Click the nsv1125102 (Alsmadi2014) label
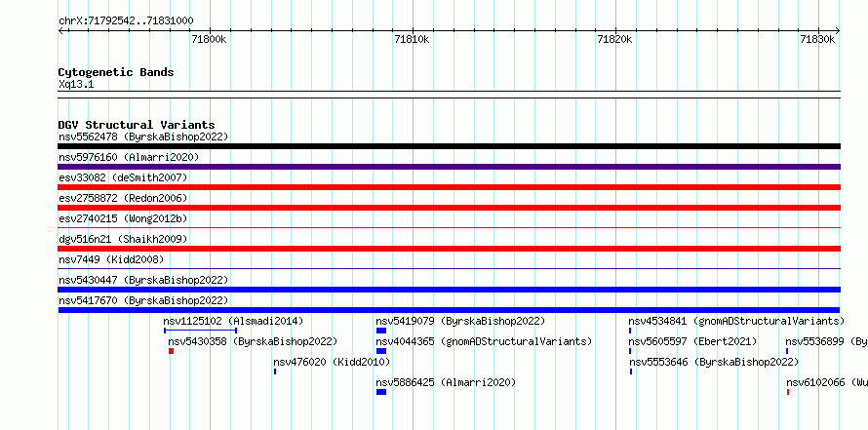Screen dimensions: 868x430 point(233,321)
